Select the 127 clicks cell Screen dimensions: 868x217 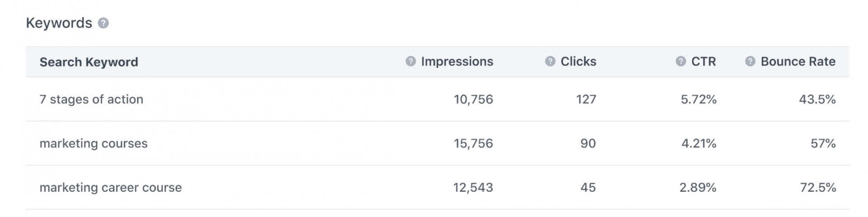coord(586,99)
